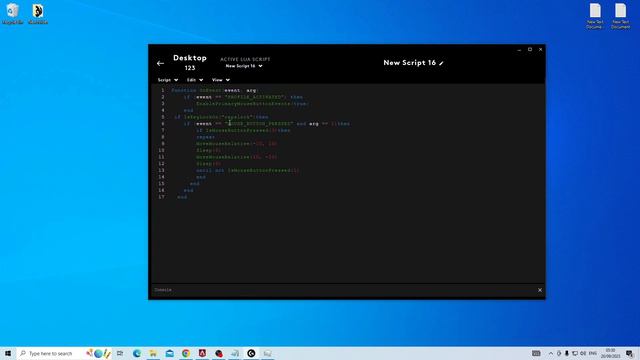Click the repeat keyword on line 8
The height and width of the screenshot is (360, 640).
205,137
